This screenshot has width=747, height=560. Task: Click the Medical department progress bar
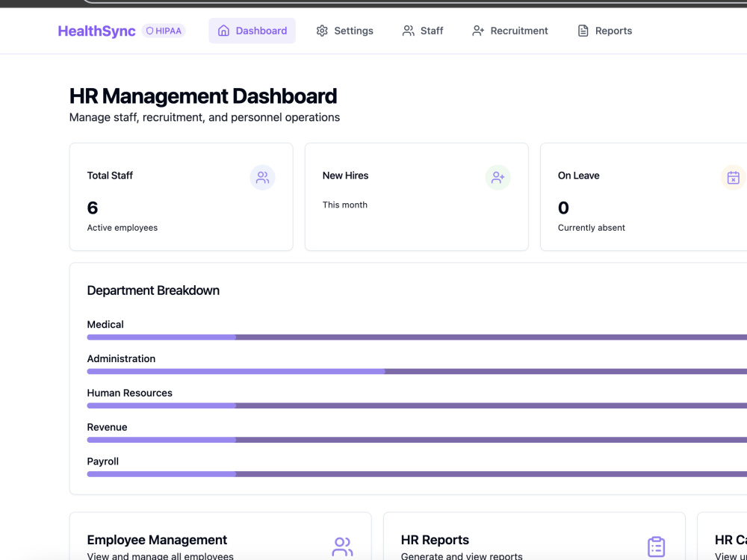click(x=417, y=337)
